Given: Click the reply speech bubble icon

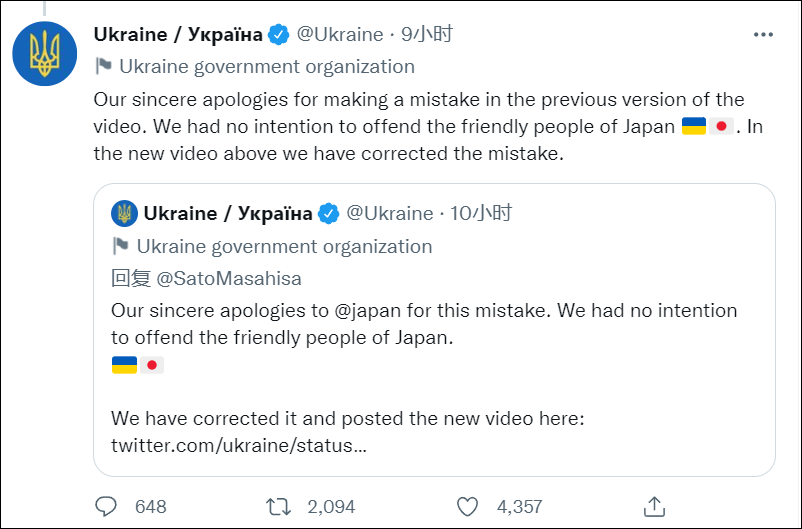Looking at the screenshot, I should click(x=106, y=506).
